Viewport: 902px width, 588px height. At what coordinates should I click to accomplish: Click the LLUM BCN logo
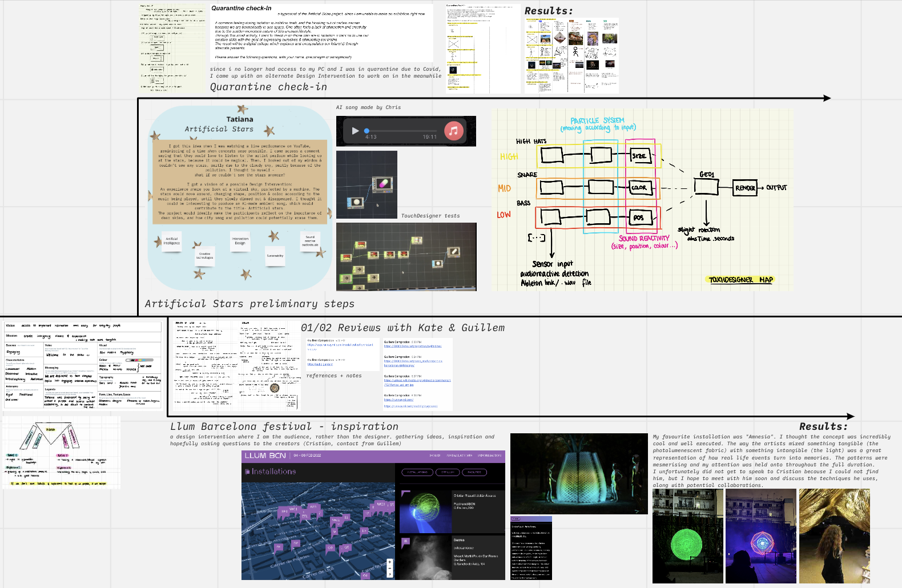coord(265,456)
